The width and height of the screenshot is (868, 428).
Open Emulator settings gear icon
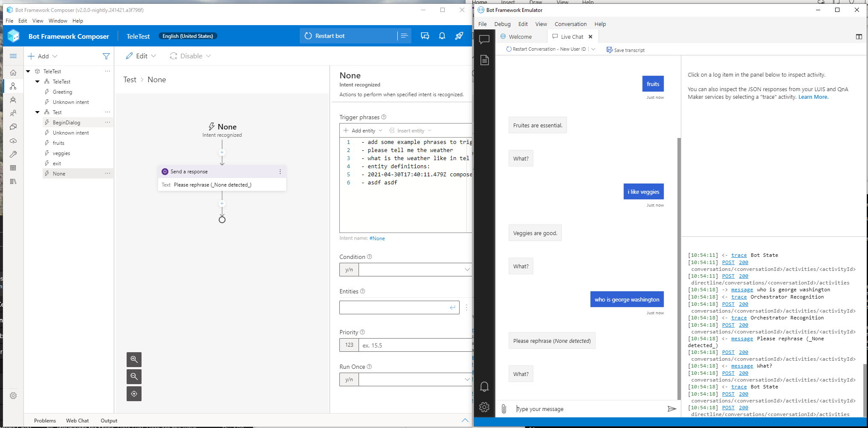coord(485,407)
